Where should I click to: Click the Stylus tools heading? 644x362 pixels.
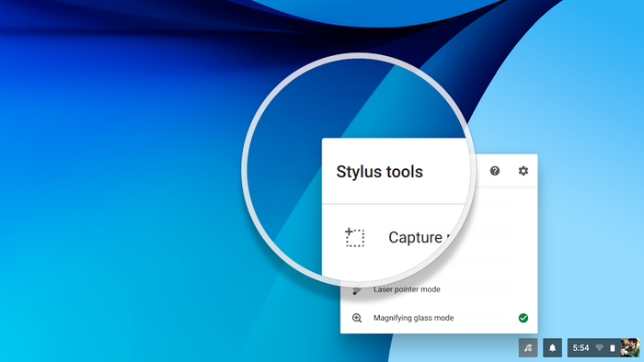379,172
